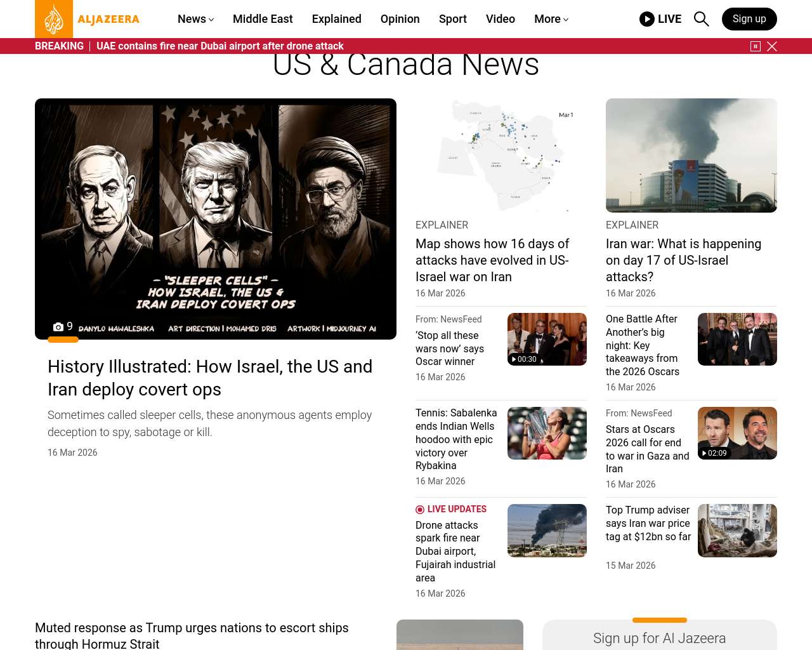Open the search magnifier icon
This screenshot has width=812, height=650.
tap(701, 19)
